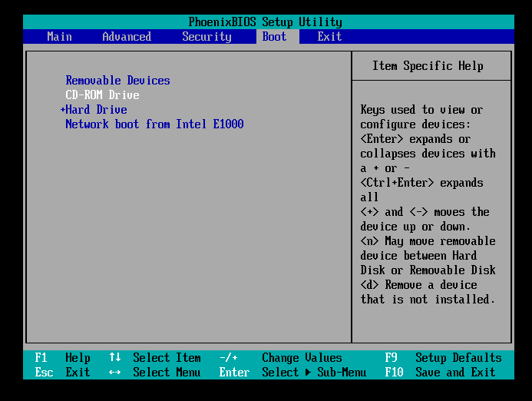Viewport: 532px width, 401px height.
Task: Open the Exit menu tab
Action: pyautogui.click(x=329, y=37)
